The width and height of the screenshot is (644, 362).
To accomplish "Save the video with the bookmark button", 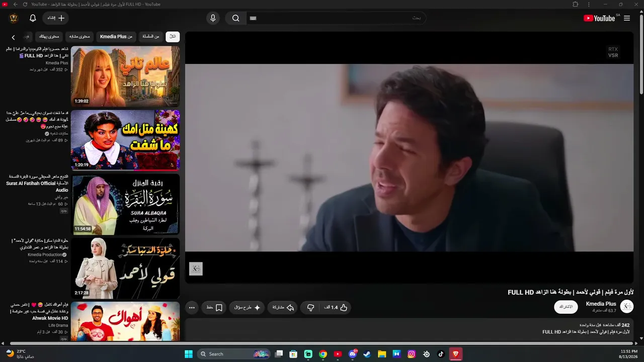I will (214, 307).
